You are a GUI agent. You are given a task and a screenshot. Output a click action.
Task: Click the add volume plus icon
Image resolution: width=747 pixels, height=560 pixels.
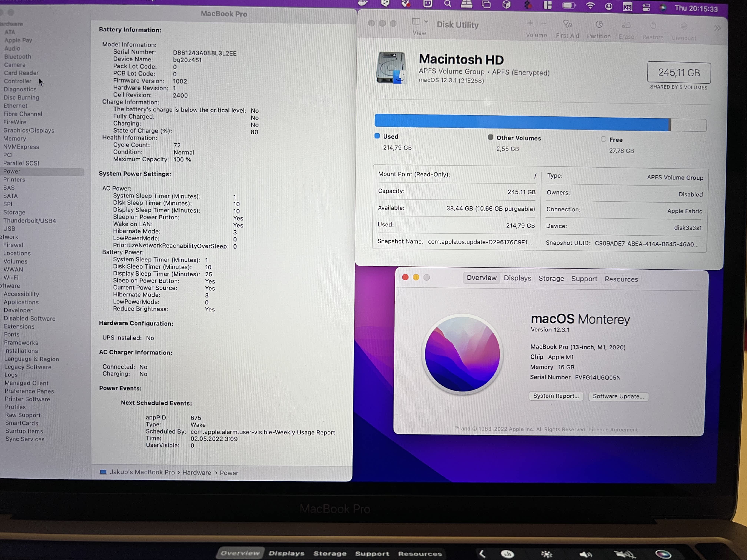(x=530, y=23)
